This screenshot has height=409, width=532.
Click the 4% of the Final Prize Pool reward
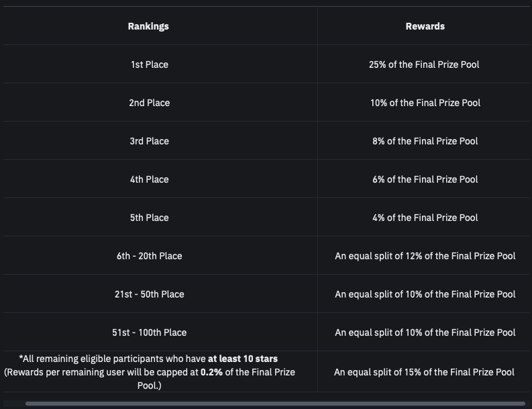(424, 218)
